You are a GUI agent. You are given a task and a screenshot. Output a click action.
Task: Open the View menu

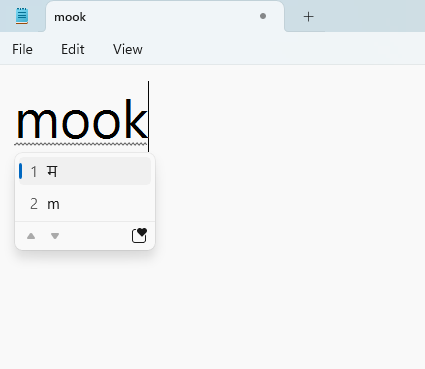tap(128, 49)
